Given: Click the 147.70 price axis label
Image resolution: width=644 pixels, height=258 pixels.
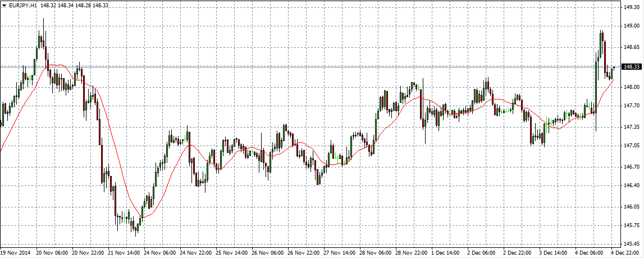Looking at the screenshot, I should click(631, 106).
